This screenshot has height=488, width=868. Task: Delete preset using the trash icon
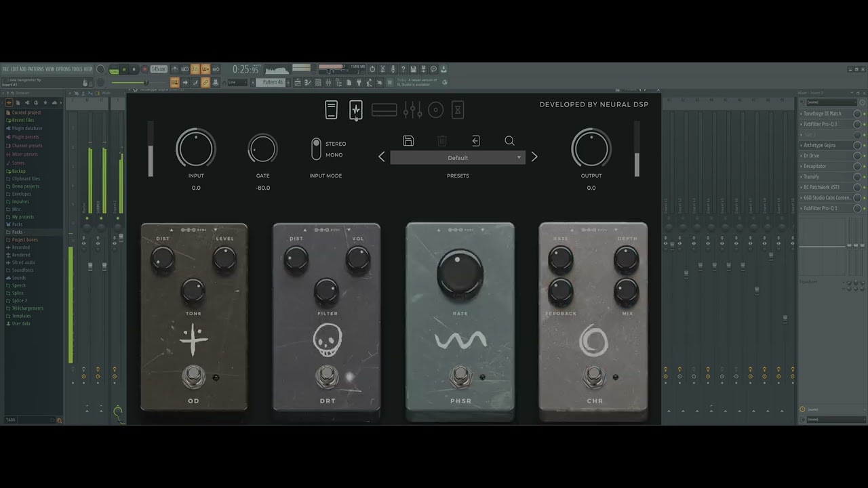pos(442,141)
